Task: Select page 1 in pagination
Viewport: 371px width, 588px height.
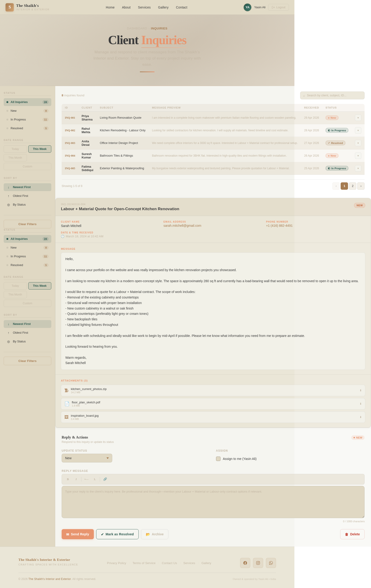Action: pos(344,186)
